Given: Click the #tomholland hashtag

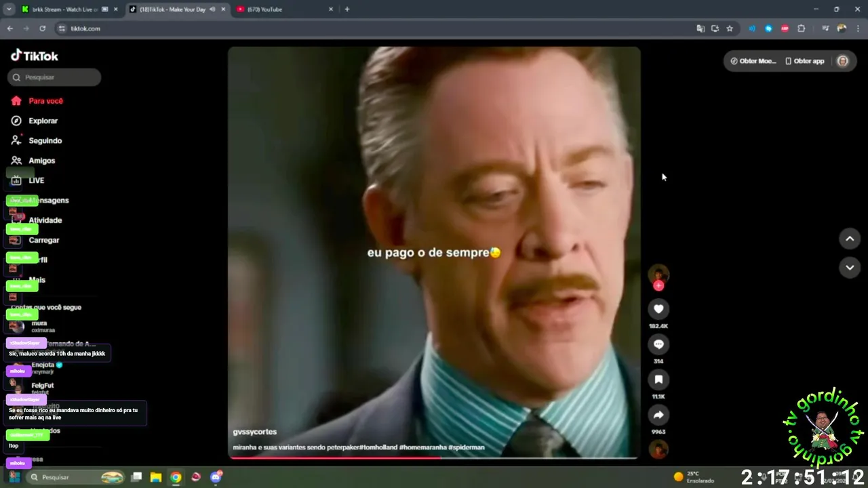Looking at the screenshot, I should point(377,447).
